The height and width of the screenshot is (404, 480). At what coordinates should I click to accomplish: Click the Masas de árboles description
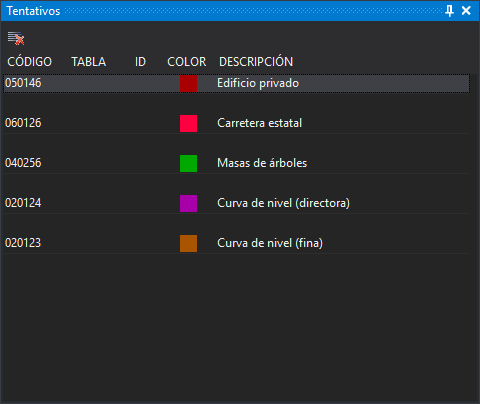pos(262,163)
